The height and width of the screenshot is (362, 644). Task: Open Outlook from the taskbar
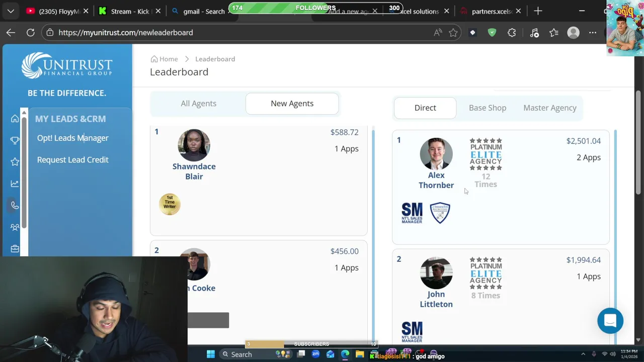click(x=330, y=354)
